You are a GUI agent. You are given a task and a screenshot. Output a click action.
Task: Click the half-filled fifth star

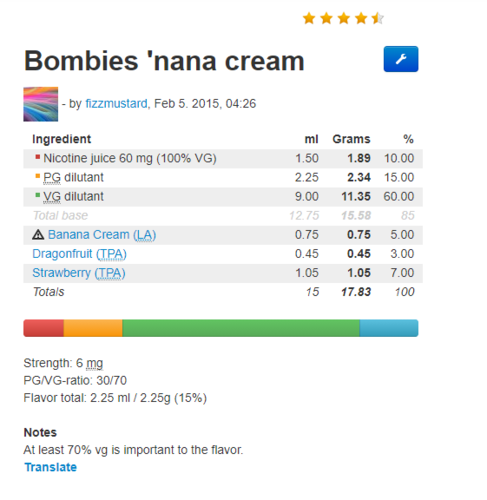(x=378, y=18)
